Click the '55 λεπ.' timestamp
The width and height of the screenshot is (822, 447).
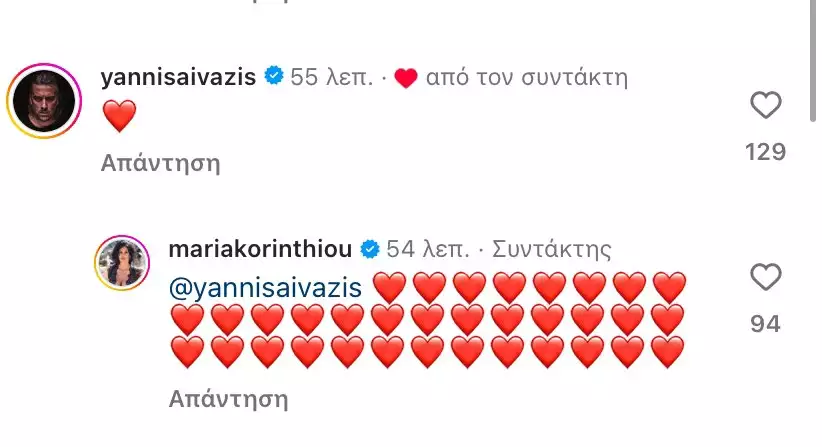331,77
